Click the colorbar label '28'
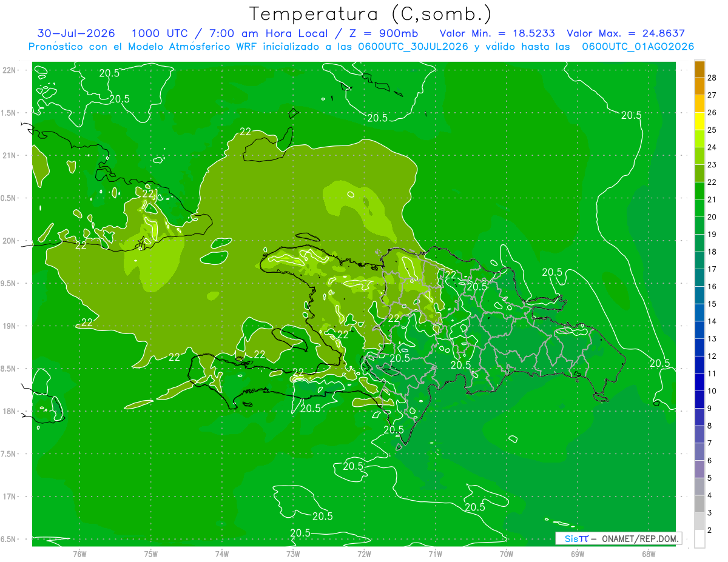The width and height of the screenshot is (728, 562). (712, 78)
